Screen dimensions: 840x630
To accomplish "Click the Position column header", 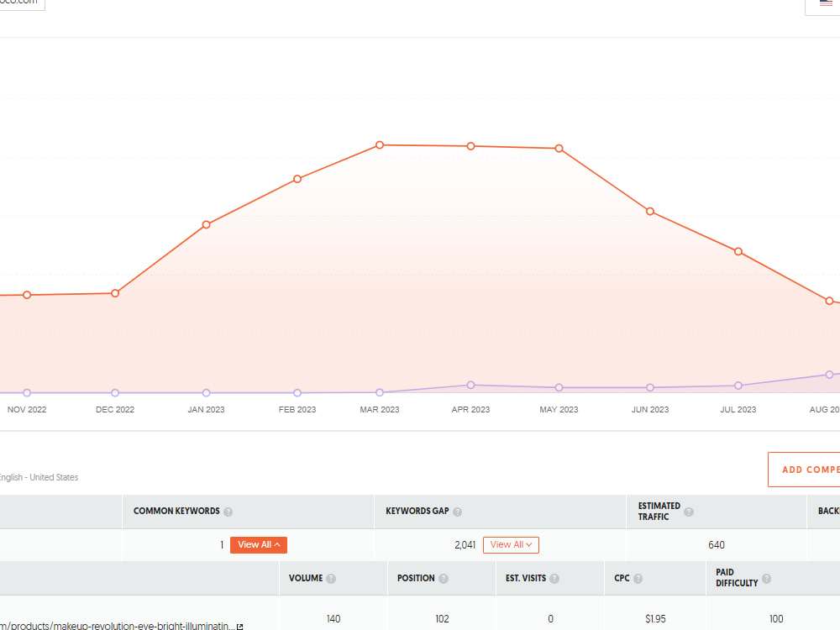I will [x=416, y=578].
